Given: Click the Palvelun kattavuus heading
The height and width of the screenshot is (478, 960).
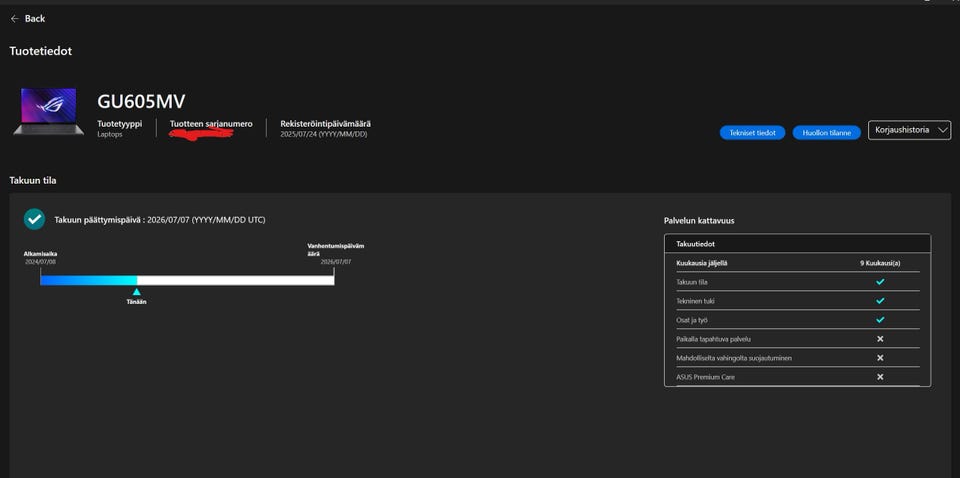Looking at the screenshot, I should (699, 221).
